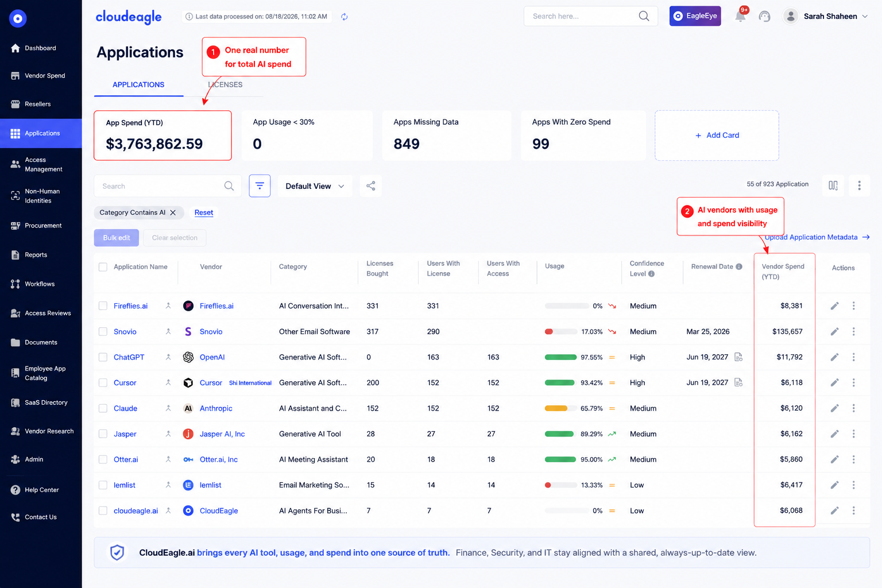Viewport: 882px width, 588px height.
Task: Check the Snovio row checkbox
Action: 103,331
